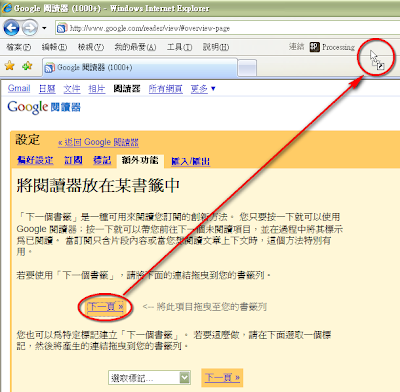
Task: Open the 我的最愛(A) menu
Action: click(135, 47)
